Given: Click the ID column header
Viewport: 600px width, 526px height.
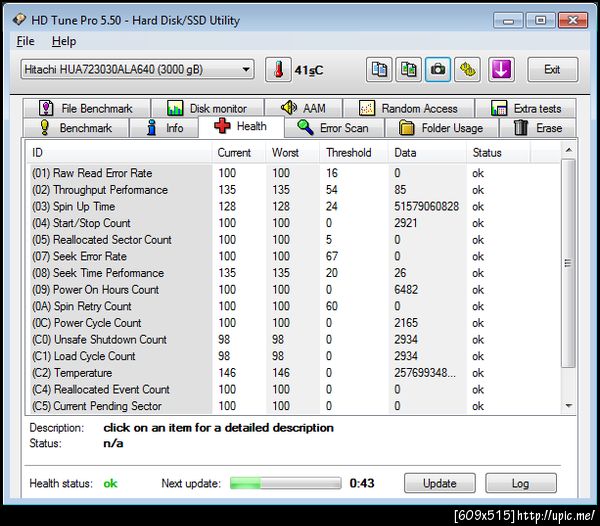Looking at the screenshot, I should click(119, 153).
